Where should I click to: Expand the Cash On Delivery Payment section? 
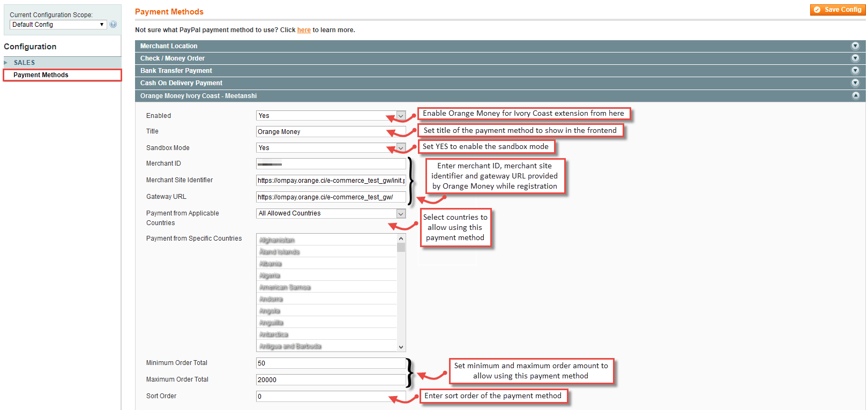500,83
